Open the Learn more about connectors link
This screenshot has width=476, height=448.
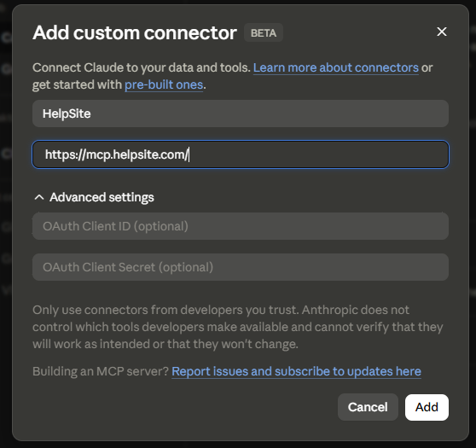pyautogui.click(x=336, y=67)
